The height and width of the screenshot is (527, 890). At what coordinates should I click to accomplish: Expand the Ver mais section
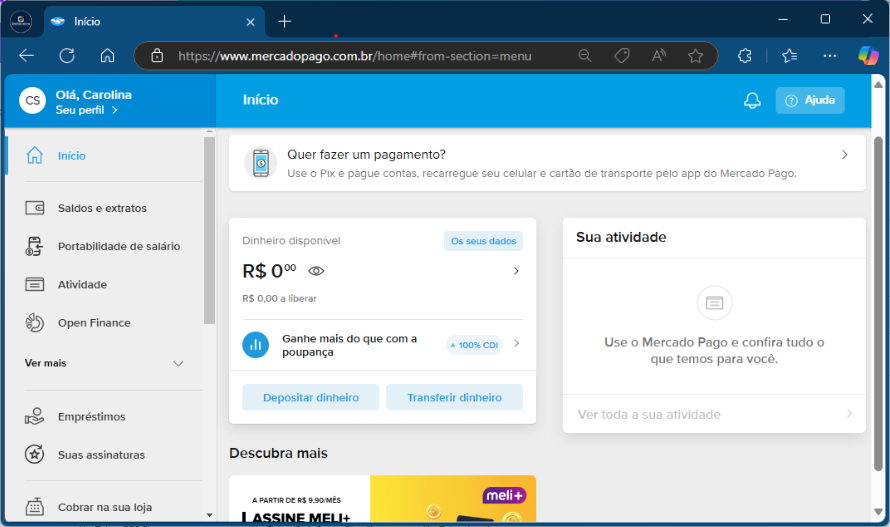(x=104, y=363)
